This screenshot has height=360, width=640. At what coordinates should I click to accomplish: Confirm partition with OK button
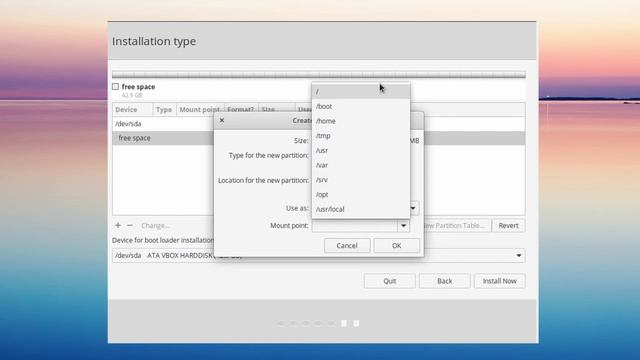tap(396, 245)
